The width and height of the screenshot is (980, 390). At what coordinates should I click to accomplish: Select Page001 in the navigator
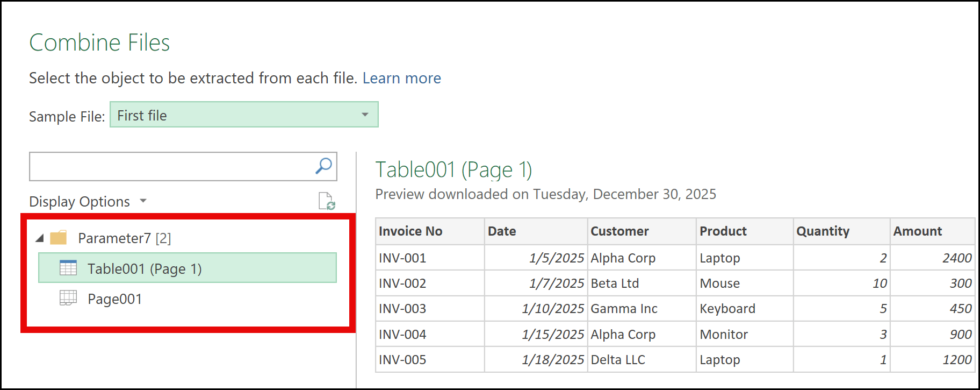[115, 299]
